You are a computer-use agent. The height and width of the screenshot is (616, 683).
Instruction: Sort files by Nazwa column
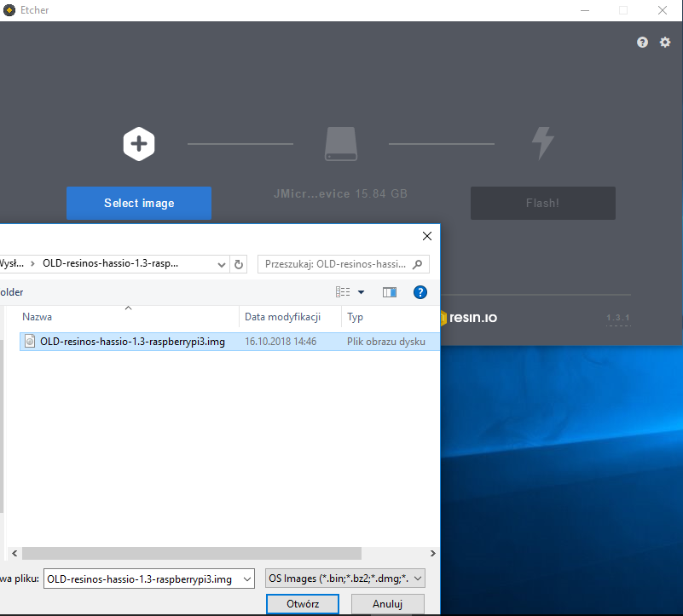[130, 317]
